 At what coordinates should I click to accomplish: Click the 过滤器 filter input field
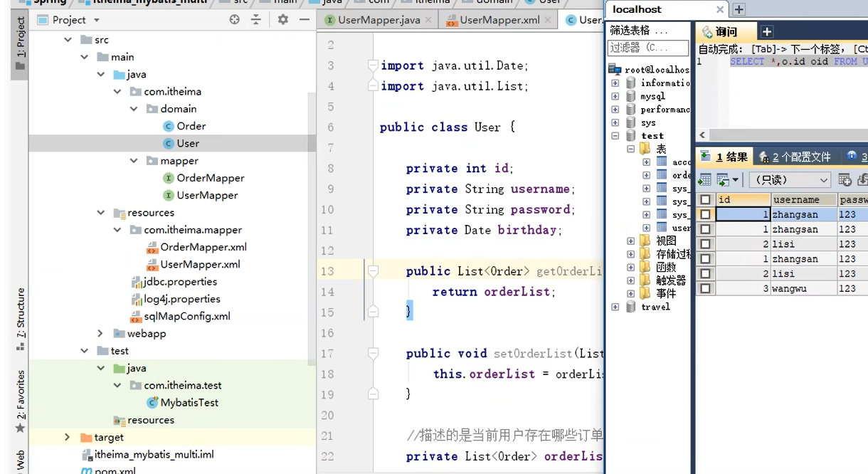tap(647, 48)
